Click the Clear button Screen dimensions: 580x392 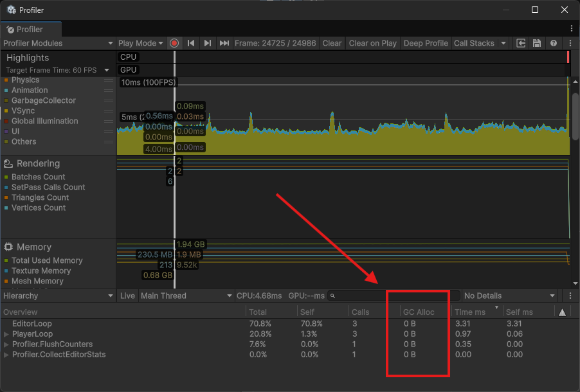332,43
